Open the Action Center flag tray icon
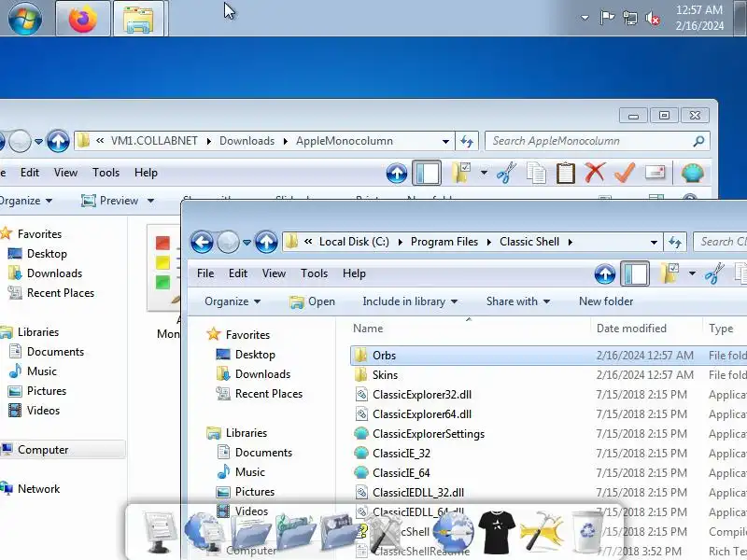The height and width of the screenshot is (560, 747). (607, 19)
